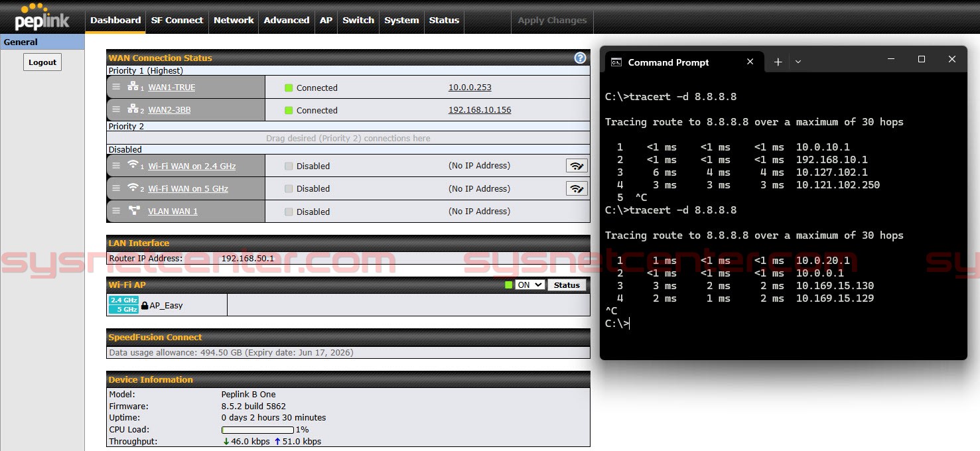This screenshot has height=451, width=980.
Task: Select General in the sidebar
Action: coord(42,42)
